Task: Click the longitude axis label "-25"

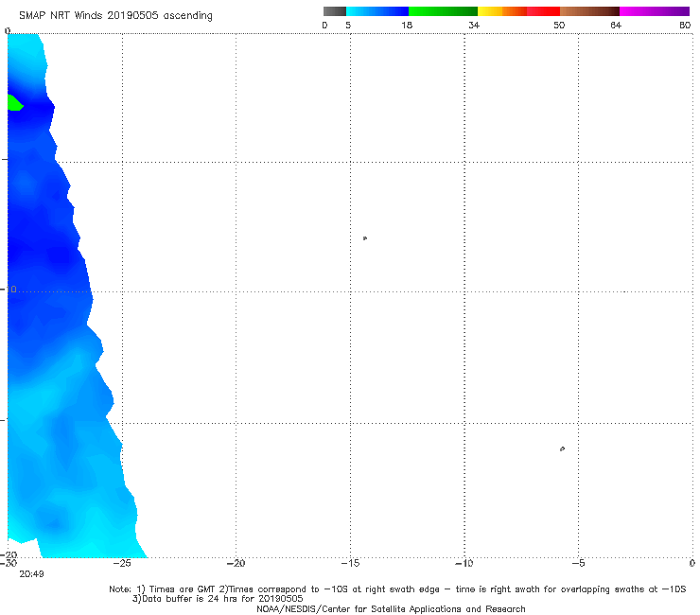Action: click(122, 563)
